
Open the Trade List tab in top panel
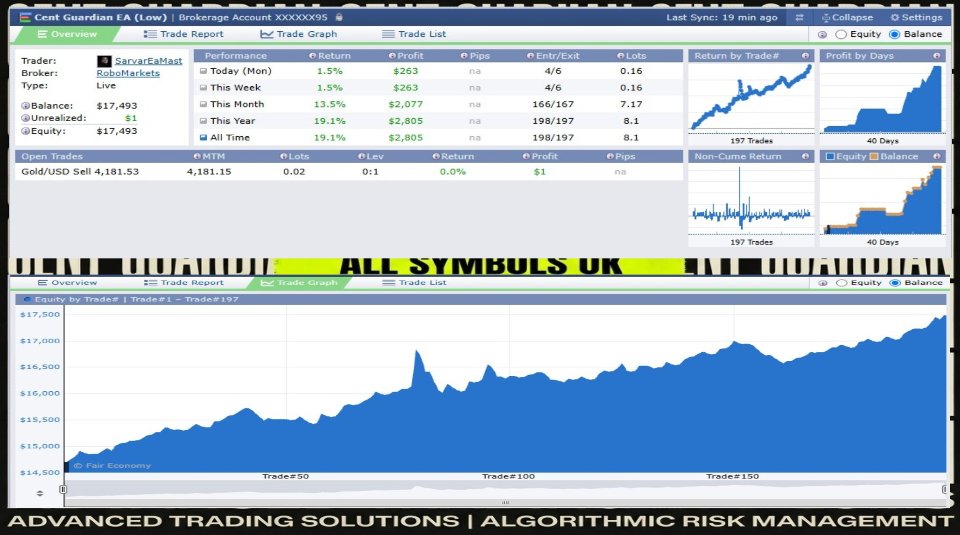point(414,34)
